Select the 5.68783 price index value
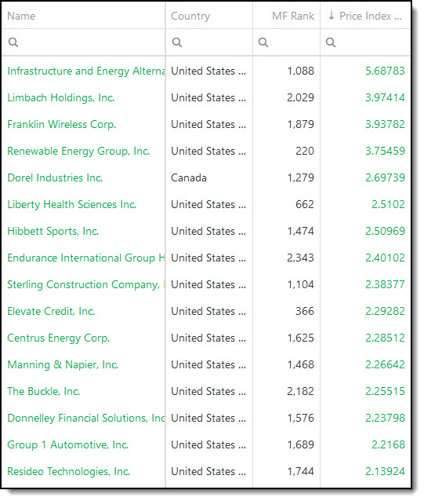This screenshot has height=500, width=424. click(385, 71)
